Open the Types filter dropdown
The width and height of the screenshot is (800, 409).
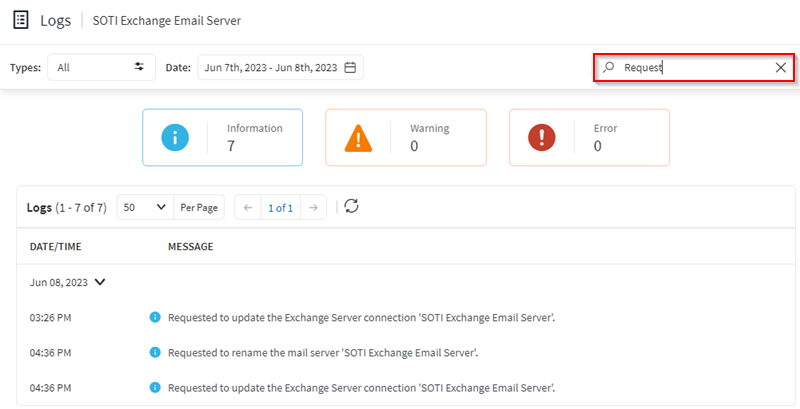pyautogui.click(x=100, y=68)
